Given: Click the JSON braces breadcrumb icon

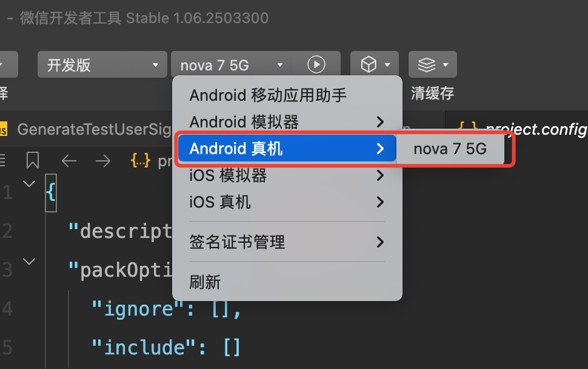Looking at the screenshot, I should coord(140,161).
